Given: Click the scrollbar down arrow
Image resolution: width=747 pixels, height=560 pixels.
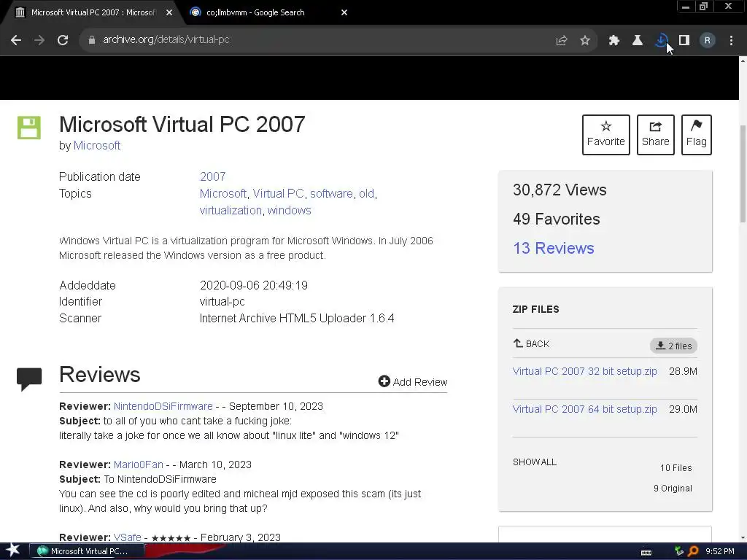Looking at the screenshot, I should (743, 538).
